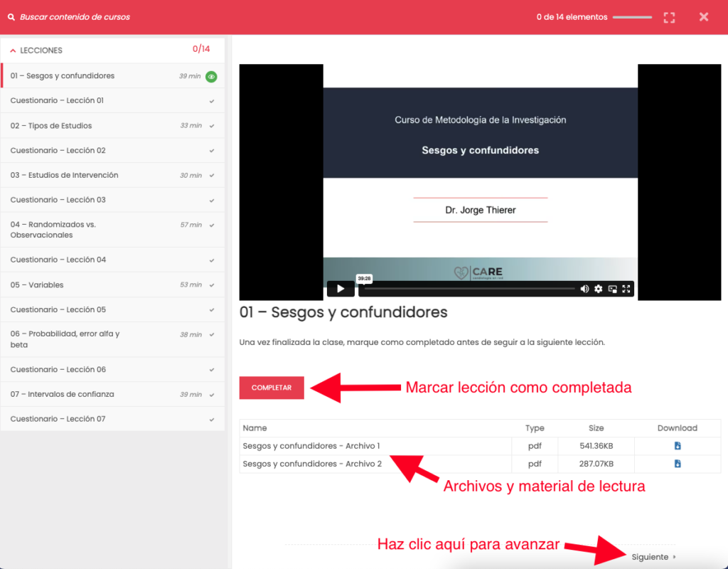Image resolution: width=728 pixels, height=569 pixels.
Task: Download Sesgos y confundidores Archivo 2
Action: pyautogui.click(x=678, y=464)
